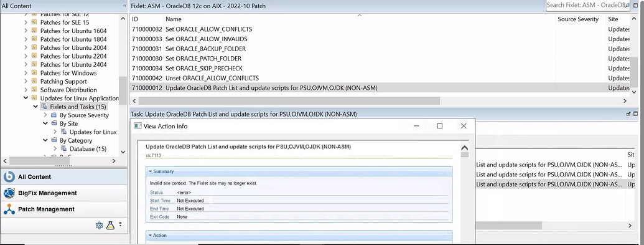Expand the Software Distribution tree node
Viewport: 644px width, 245px height.
tap(26, 90)
